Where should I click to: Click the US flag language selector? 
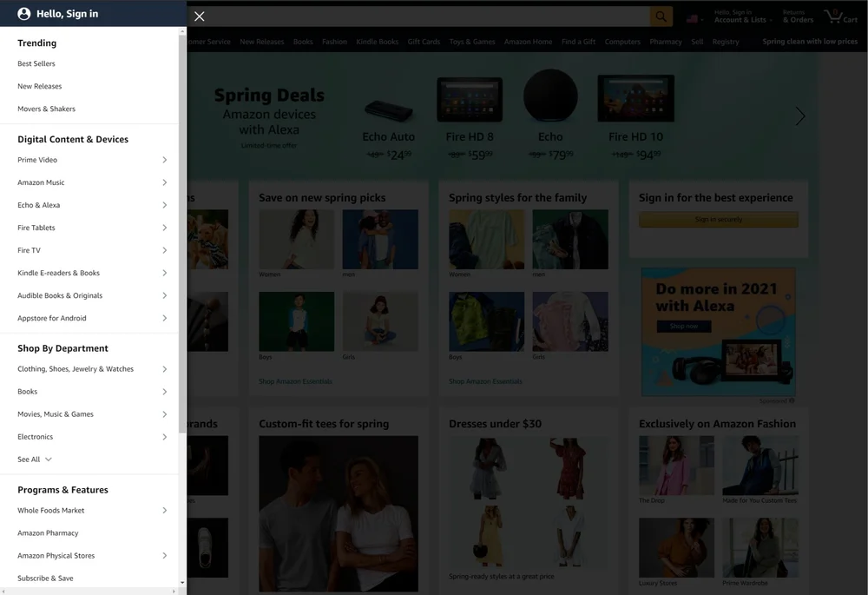(694, 19)
